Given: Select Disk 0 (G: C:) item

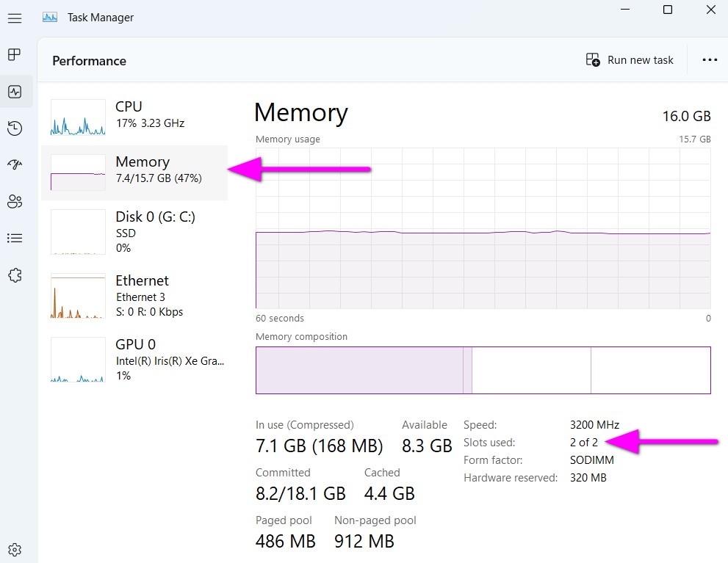Looking at the screenshot, I should click(134, 232).
